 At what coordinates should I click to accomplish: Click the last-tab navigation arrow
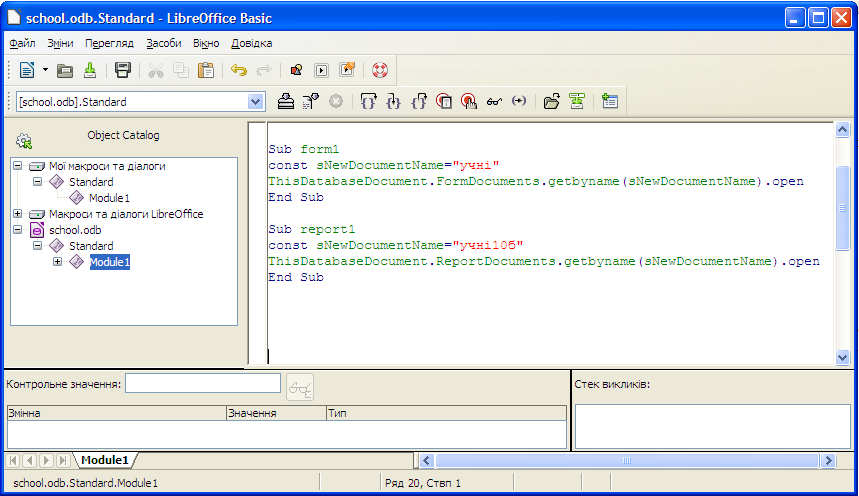pos(63,460)
